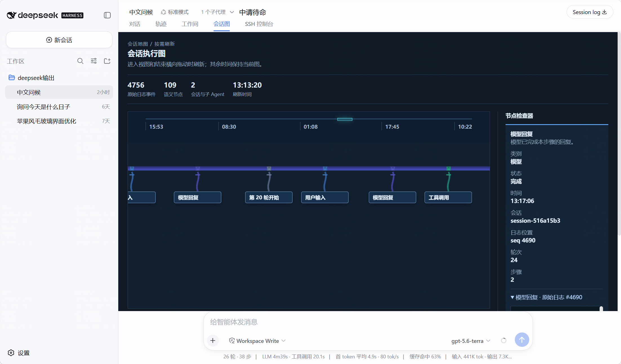This screenshot has height=364, width=621.
Task: Click the timeline label 01:08
Action: (x=311, y=127)
